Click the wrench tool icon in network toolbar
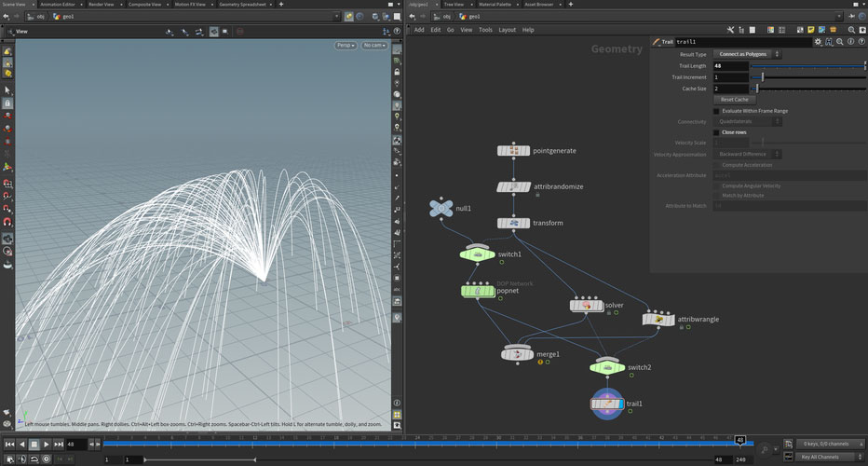This screenshot has width=868, height=466. click(730, 30)
